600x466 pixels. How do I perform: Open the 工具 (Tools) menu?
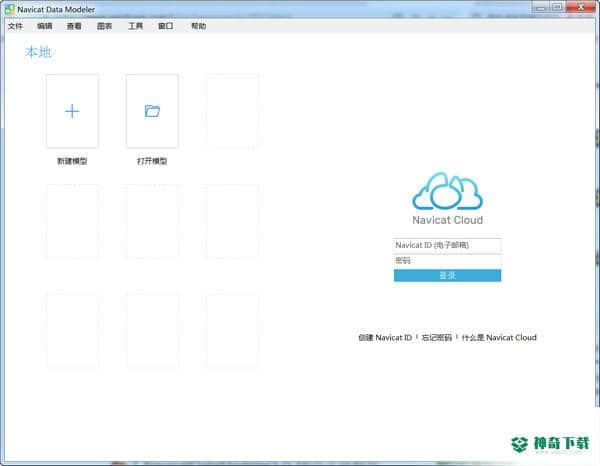135,26
